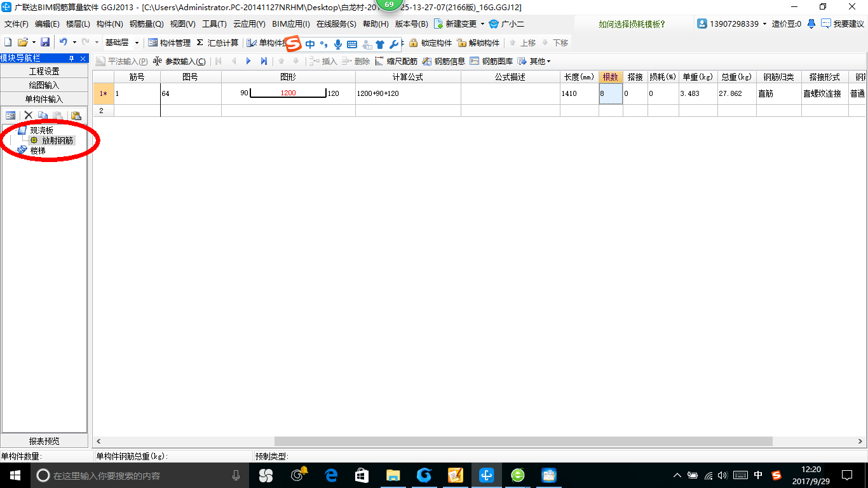
Task: Open 文件(F) menu
Action: pos(17,24)
